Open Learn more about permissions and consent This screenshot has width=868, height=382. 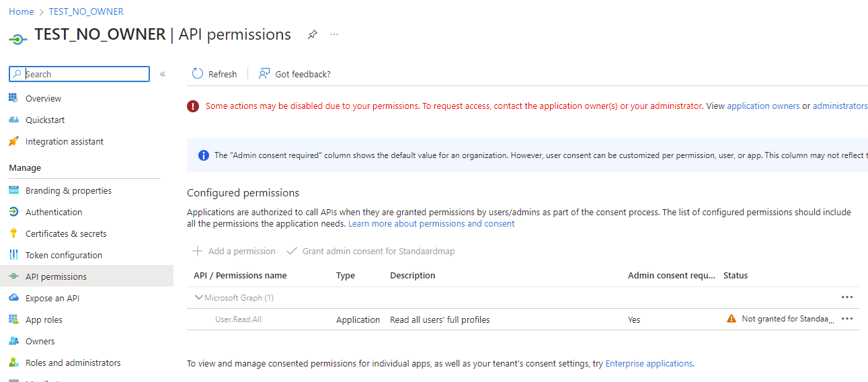432,223
